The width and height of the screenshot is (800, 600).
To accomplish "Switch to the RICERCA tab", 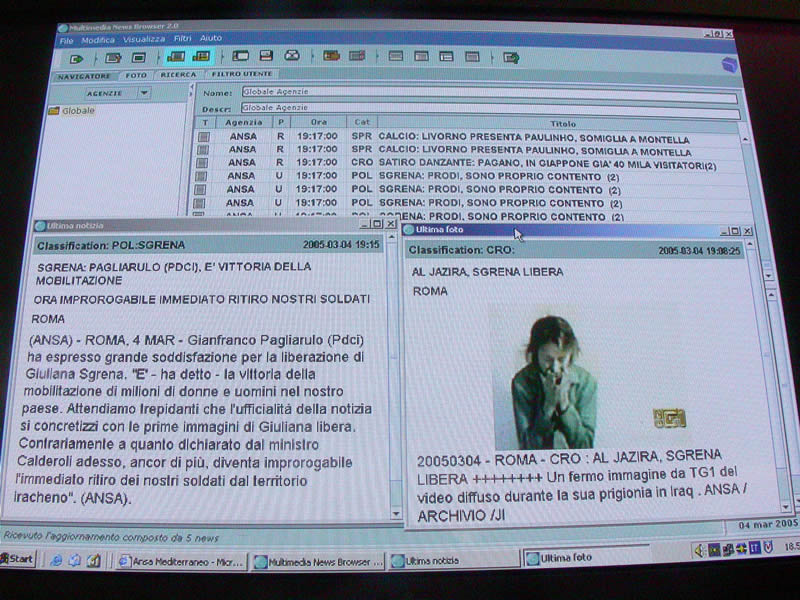I will (x=178, y=75).
